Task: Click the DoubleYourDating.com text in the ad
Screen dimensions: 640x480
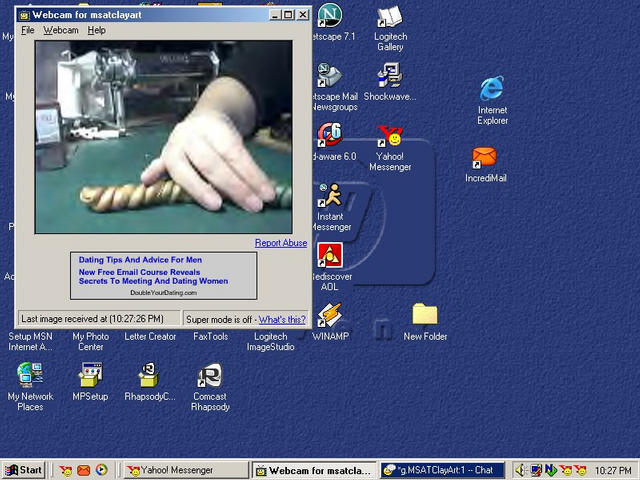Action: 163,293
